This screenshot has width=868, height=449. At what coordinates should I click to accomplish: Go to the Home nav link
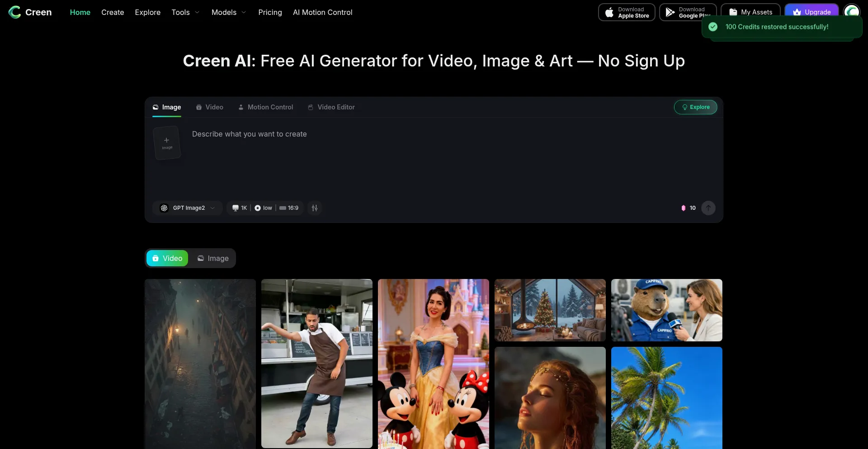coord(80,12)
